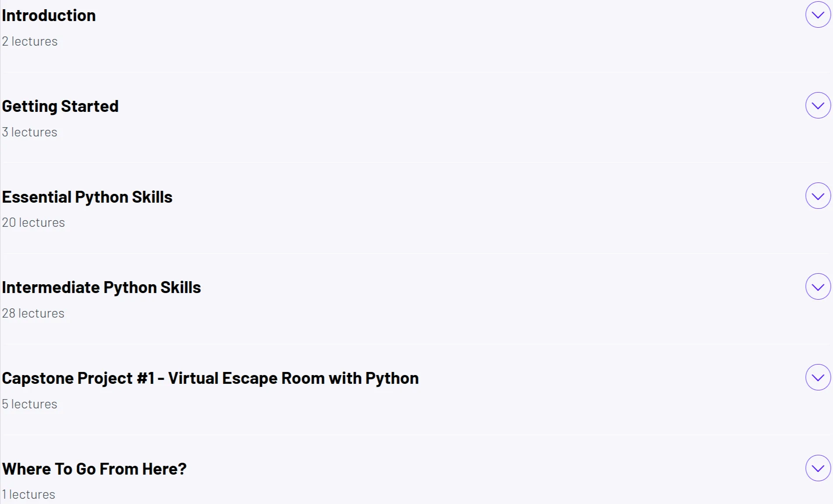Select the Intermediate Python Skills title

point(101,287)
